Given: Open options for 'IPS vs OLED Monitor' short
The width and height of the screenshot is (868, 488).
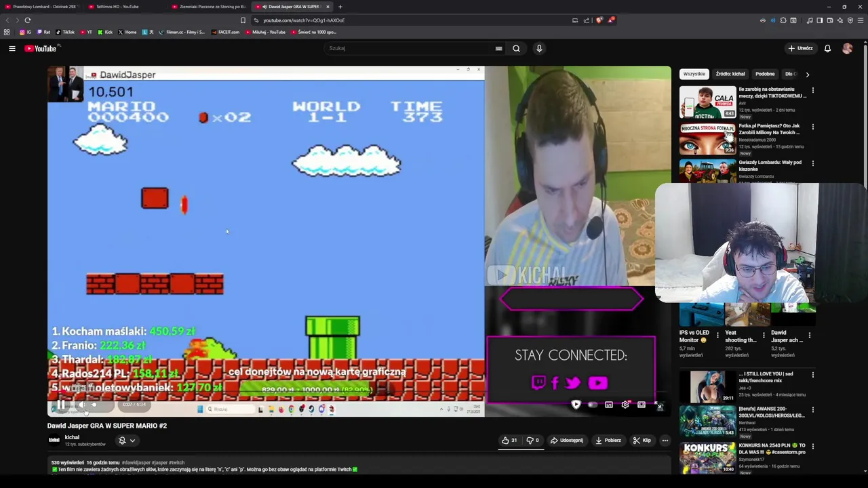Looking at the screenshot, I should tap(717, 335).
